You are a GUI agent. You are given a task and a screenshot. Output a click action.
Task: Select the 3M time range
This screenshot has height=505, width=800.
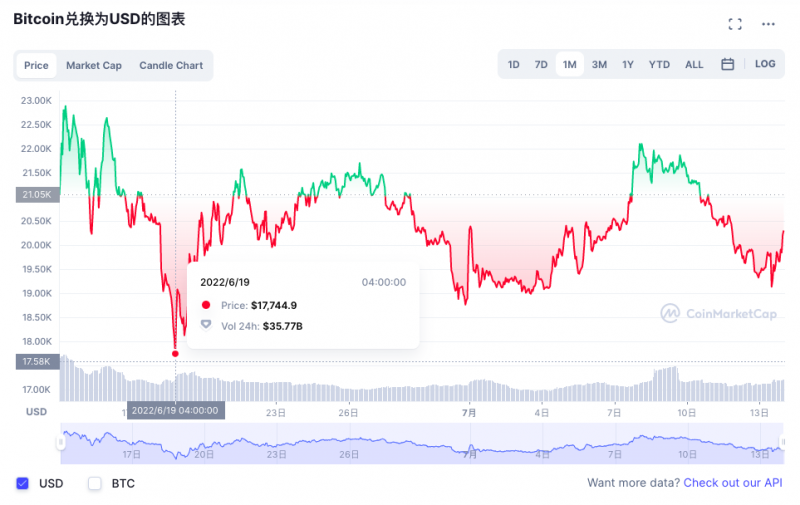pos(599,65)
